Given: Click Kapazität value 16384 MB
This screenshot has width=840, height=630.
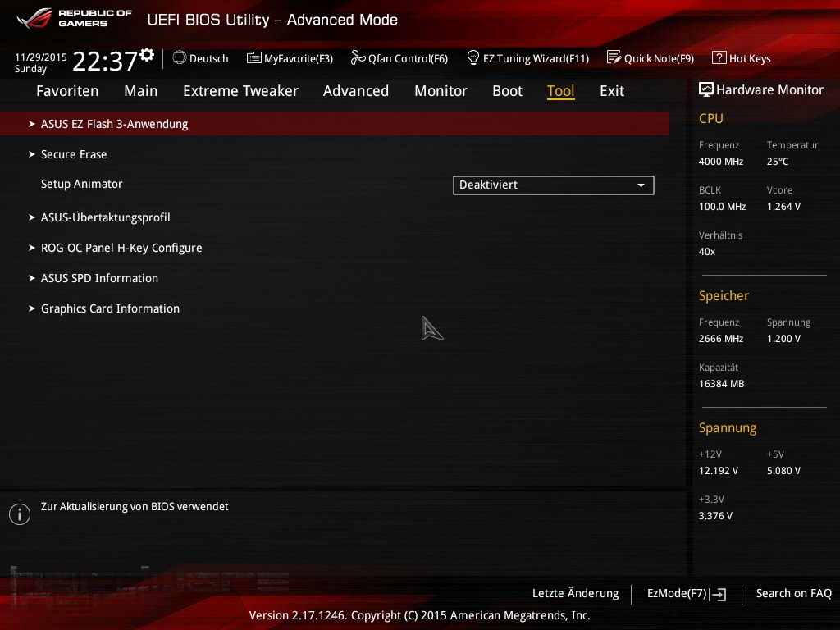Looking at the screenshot, I should tap(722, 384).
